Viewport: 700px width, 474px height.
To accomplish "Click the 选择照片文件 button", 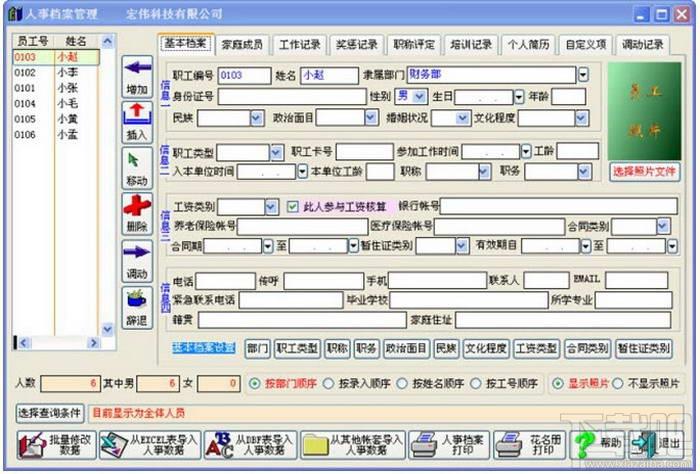I will pyautogui.click(x=644, y=171).
